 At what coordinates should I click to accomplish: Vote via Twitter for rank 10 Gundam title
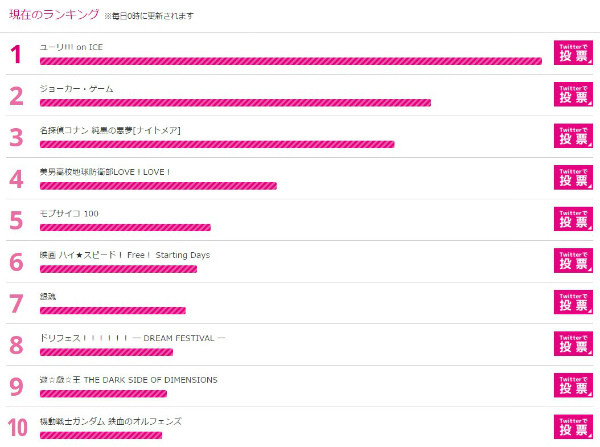tap(573, 427)
